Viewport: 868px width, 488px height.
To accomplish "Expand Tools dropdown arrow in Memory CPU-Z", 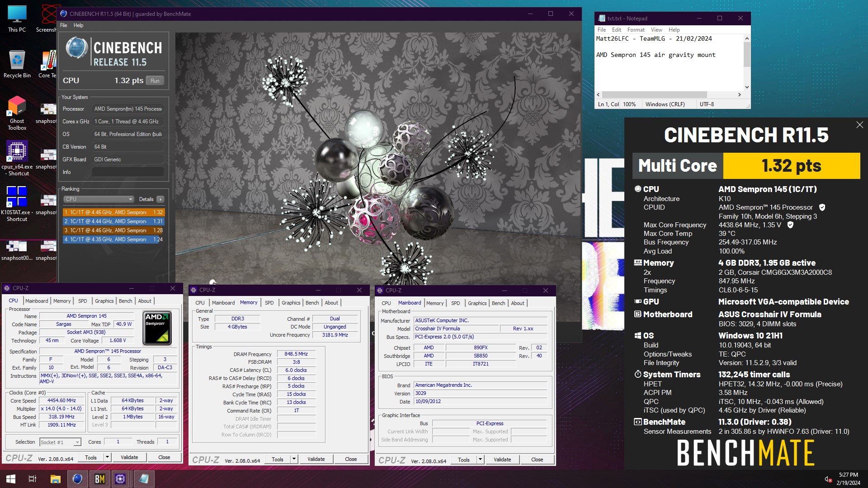I will tap(294, 459).
